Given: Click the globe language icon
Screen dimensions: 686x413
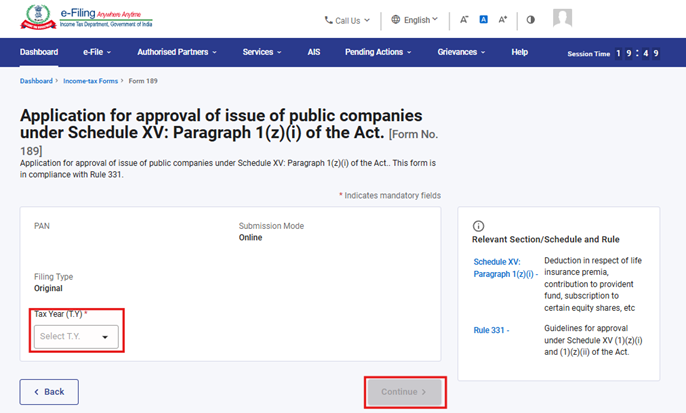Looking at the screenshot, I should [x=396, y=20].
